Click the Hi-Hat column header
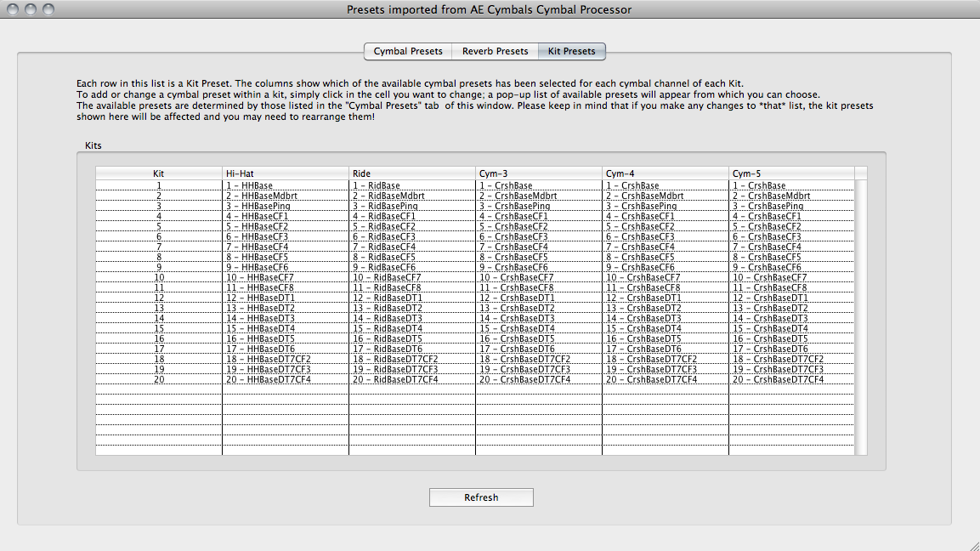Viewport: 980px width, 551px height. (285, 173)
